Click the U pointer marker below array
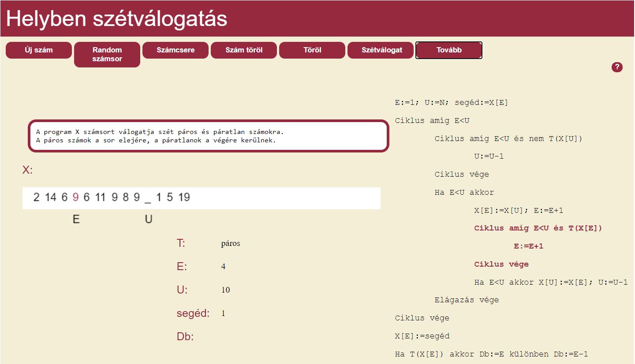 (149, 219)
